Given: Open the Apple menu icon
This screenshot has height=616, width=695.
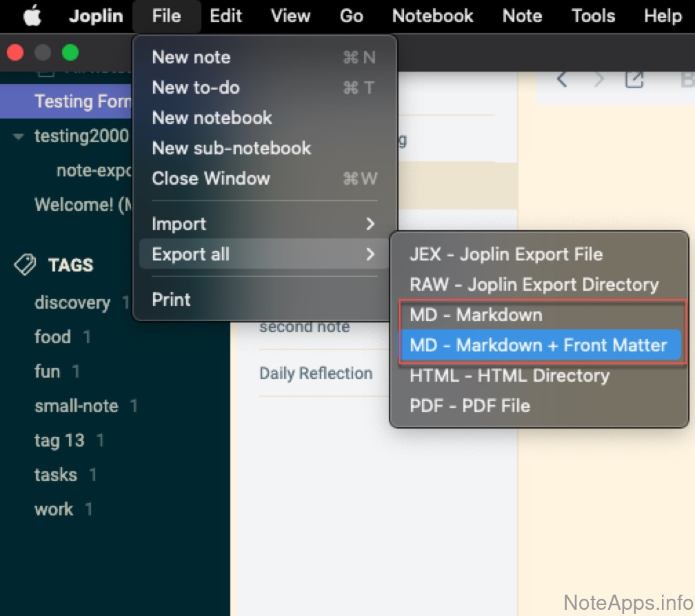Looking at the screenshot, I should (x=32, y=17).
